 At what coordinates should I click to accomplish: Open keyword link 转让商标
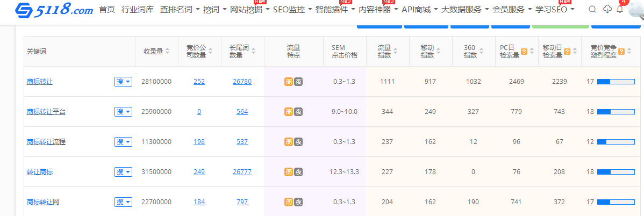coord(39,171)
